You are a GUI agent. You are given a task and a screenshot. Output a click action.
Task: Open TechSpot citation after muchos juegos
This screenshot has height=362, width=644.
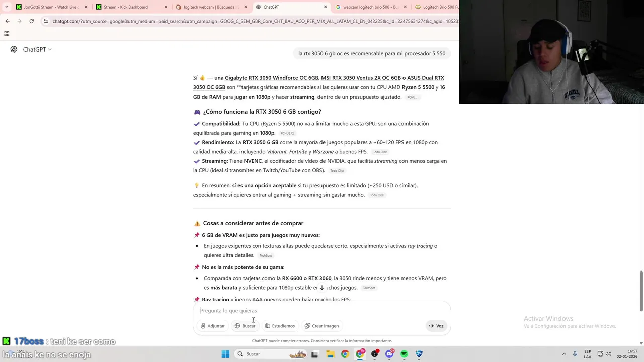click(369, 288)
